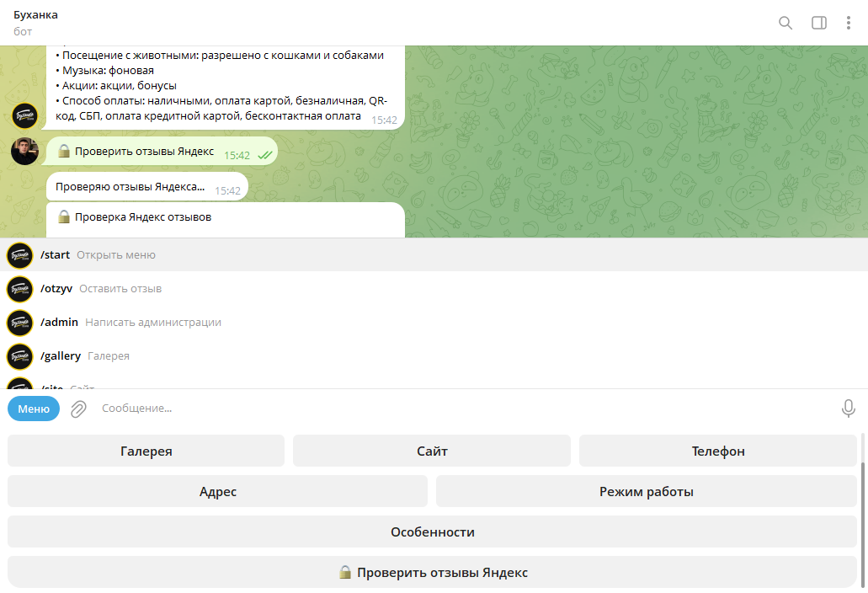The width and height of the screenshot is (868, 593).
Task: Click the user avatar beside sent message
Action: tap(25, 151)
